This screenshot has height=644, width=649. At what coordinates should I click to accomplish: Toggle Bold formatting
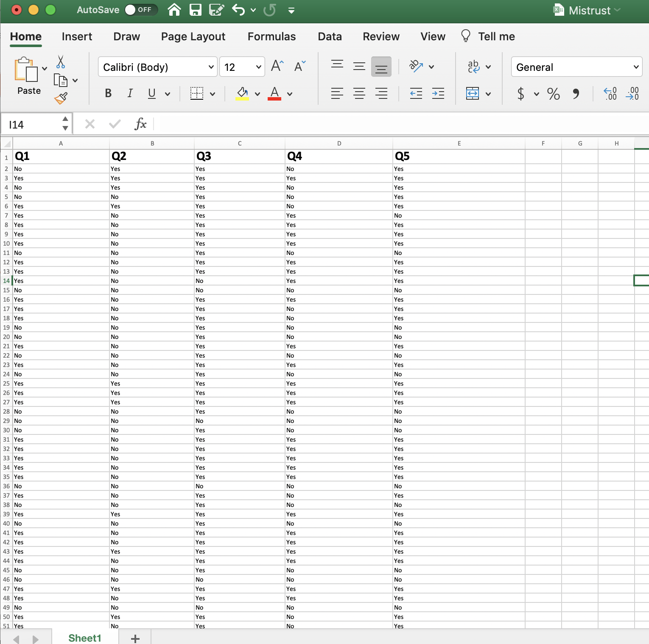[108, 93]
